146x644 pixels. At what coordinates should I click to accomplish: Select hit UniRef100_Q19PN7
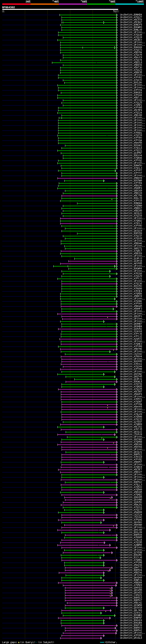click(x=131, y=153)
